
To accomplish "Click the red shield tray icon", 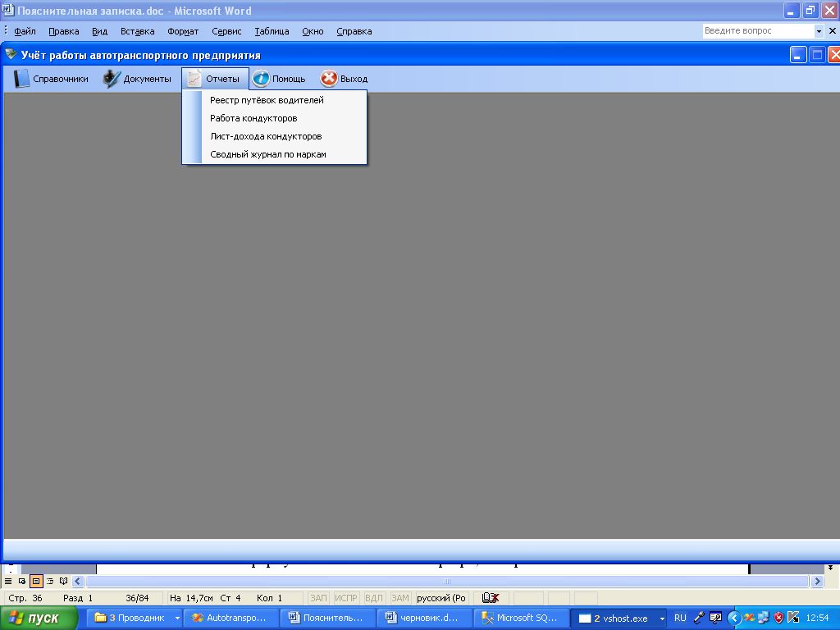I will click(x=778, y=618).
